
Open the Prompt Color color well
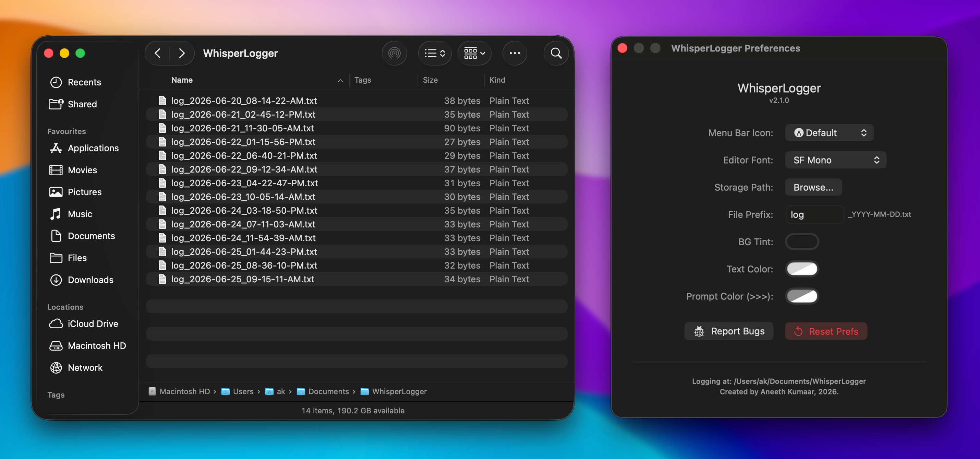(802, 296)
